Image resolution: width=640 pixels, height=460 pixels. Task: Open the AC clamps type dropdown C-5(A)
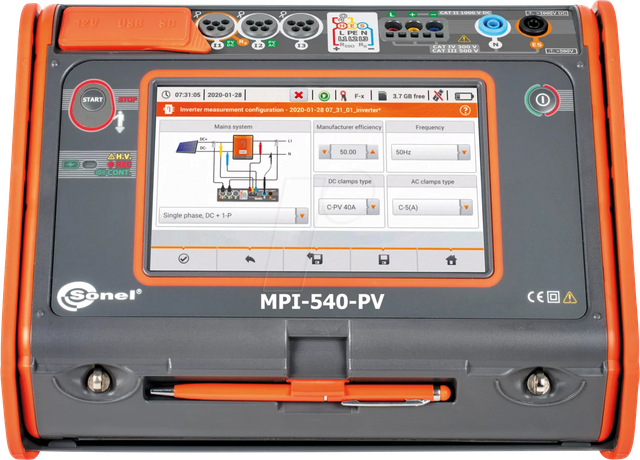(x=432, y=207)
